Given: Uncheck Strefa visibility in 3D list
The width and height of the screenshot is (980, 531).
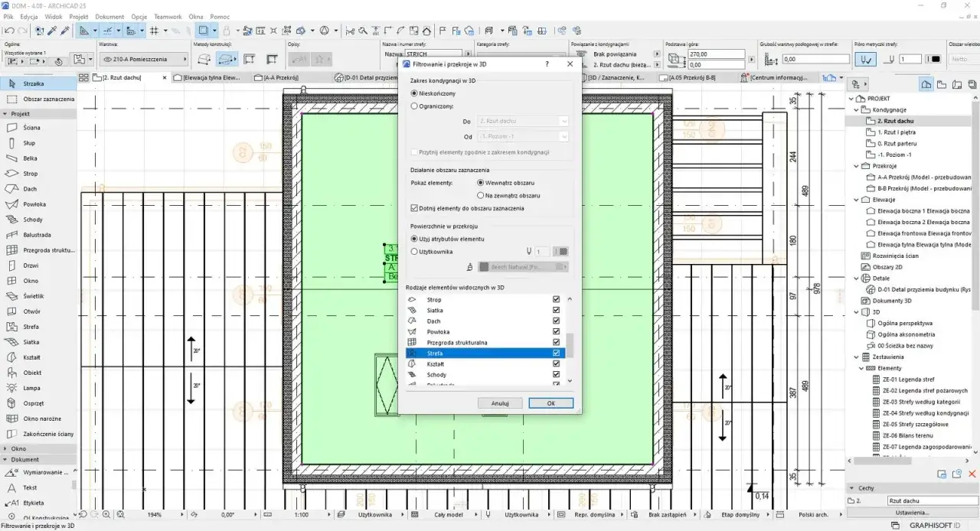Looking at the screenshot, I should [557, 353].
